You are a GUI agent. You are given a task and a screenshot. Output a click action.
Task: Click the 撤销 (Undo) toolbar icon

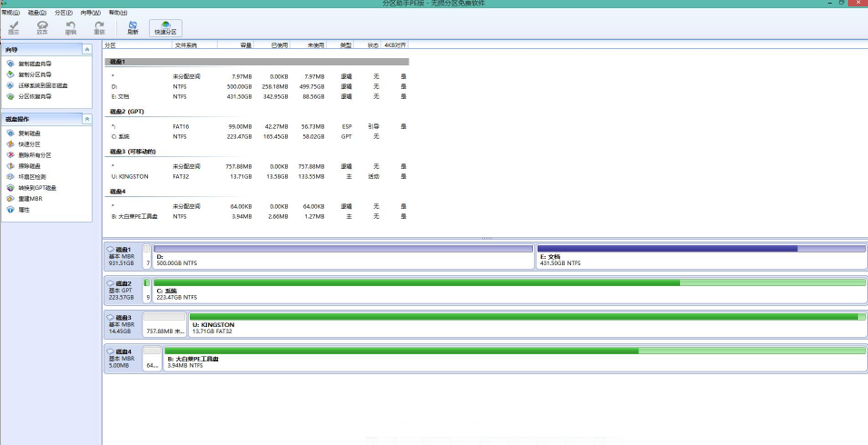pyautogui.click(x=71, y=27)
